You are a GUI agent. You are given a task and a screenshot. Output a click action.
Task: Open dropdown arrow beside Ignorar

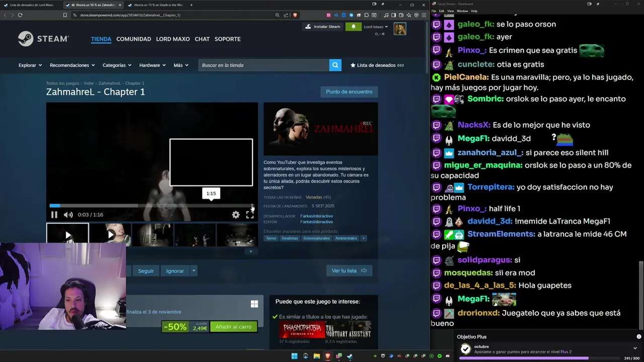pyautogui.click(x=194, y=270)
